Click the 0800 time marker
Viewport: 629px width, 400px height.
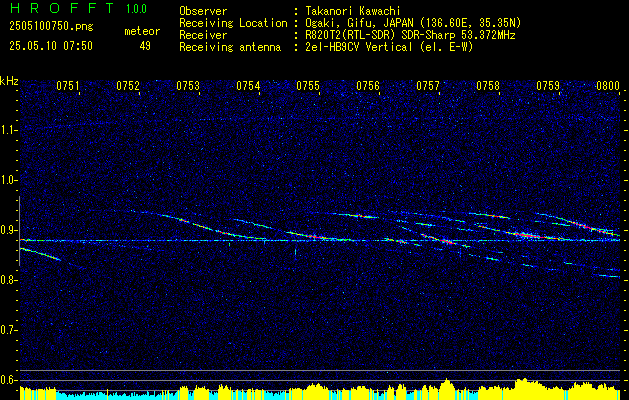(x=608, y=86)
